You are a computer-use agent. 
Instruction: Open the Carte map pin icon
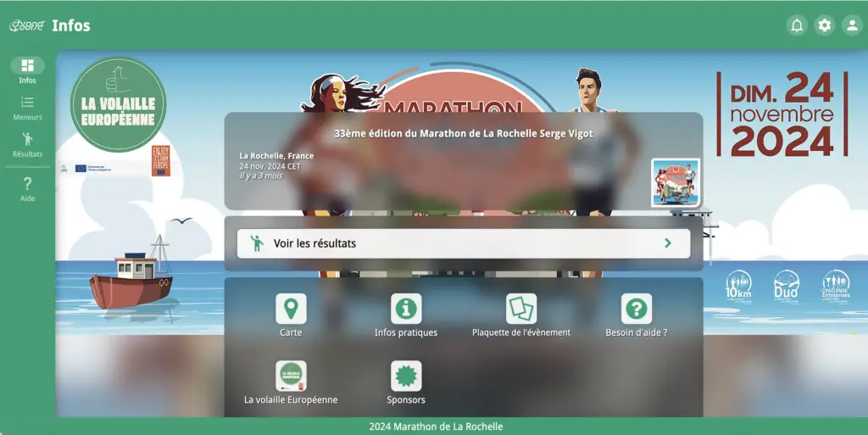[291, 309]
